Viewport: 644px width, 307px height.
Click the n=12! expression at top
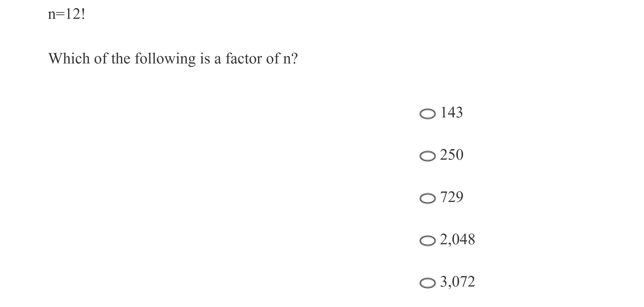click(x=67, y=14)
